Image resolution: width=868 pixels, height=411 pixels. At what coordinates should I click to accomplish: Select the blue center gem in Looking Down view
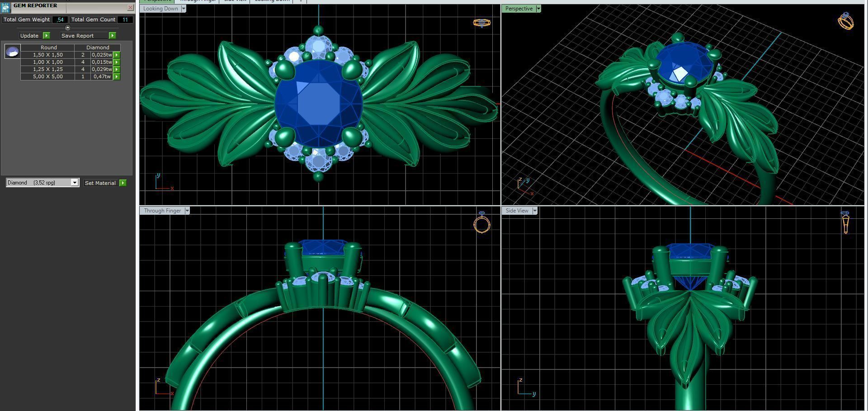pyautogui.click(x=319, y=104)
